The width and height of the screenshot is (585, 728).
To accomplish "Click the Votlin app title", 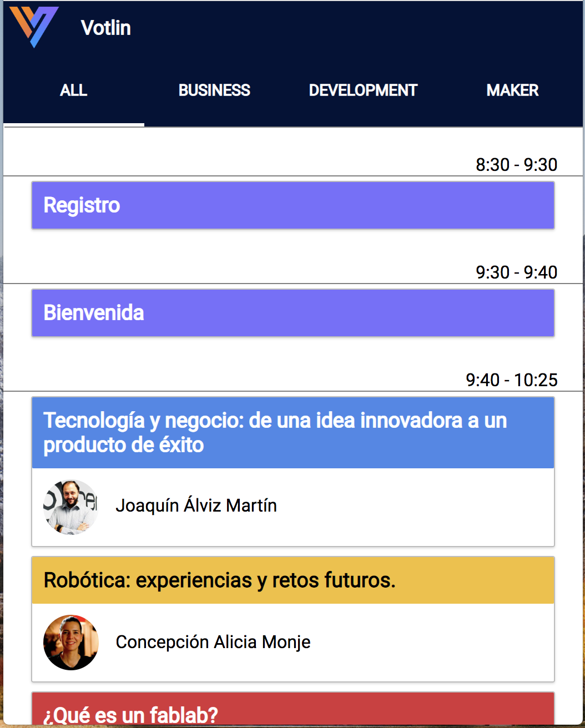I will [x=106, y=28].
